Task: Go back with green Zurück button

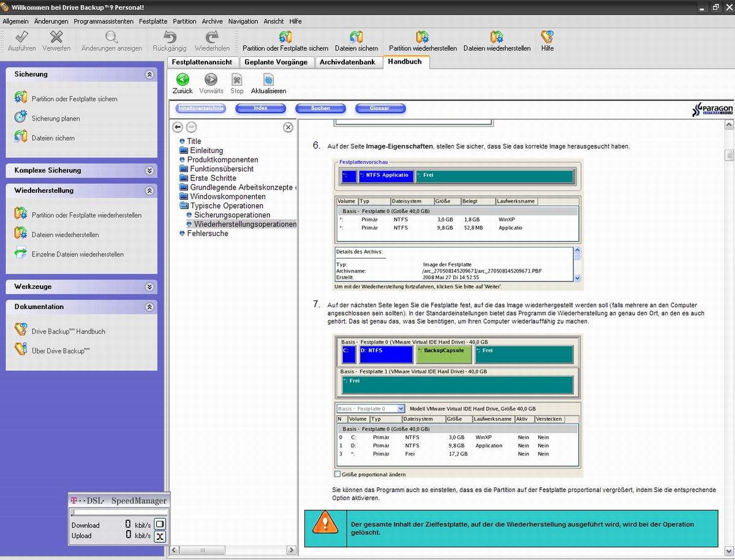Action: 183,80
